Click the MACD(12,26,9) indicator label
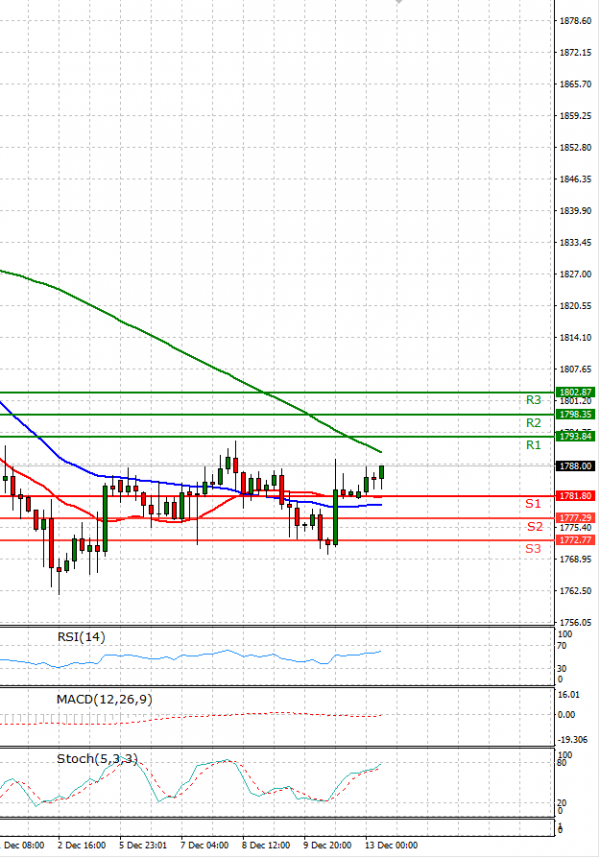The height and width of the screenshot is (858, 600). pyautogui.click(x=104, y=699)
